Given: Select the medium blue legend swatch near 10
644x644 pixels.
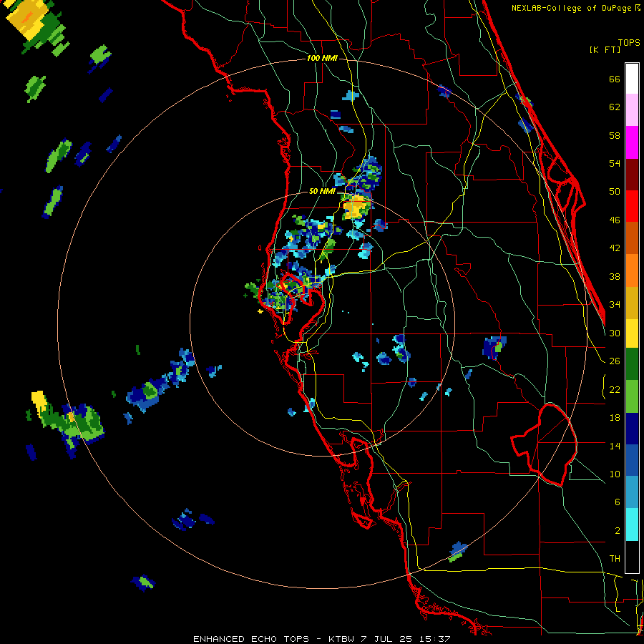Looking at the screenshot, I should tap(632, 460).
